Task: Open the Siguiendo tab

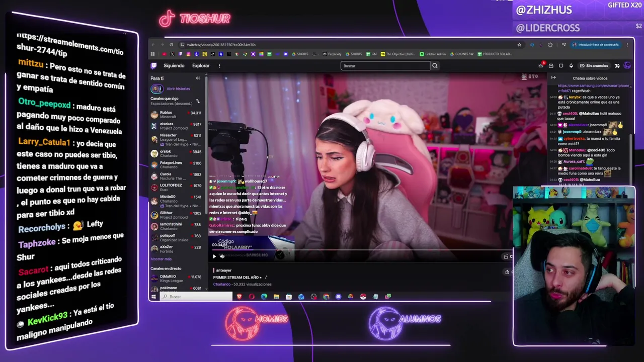Action: [x=174, y=66]
